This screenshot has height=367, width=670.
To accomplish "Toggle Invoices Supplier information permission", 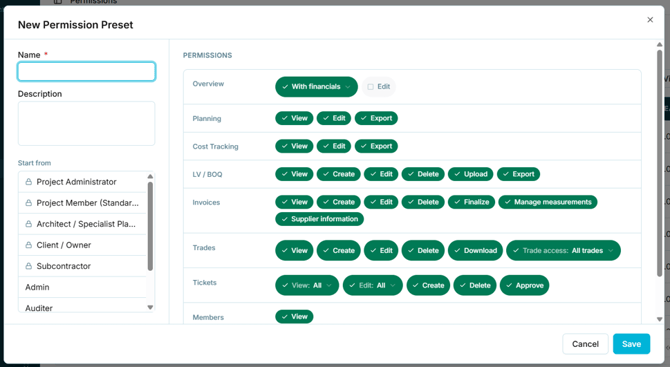I will [320, 219].
